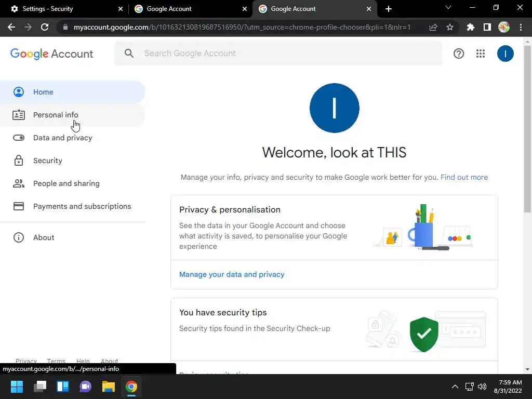Click the small account avatar in header
The image size is (532, 399).
pos(505,54)
